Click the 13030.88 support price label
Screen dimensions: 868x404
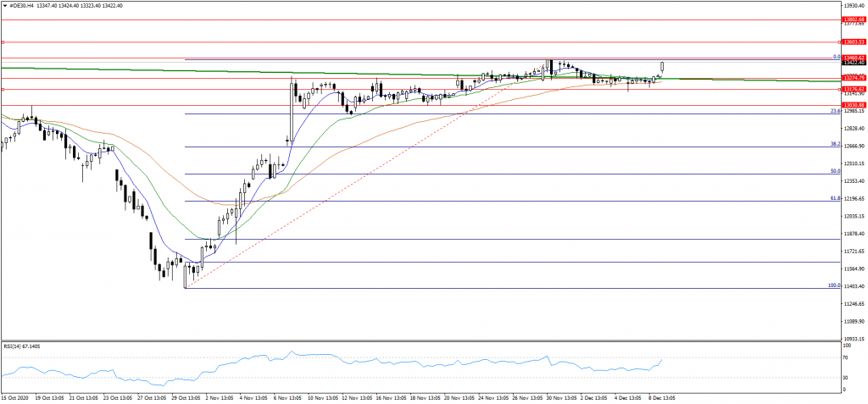[853, 104]
